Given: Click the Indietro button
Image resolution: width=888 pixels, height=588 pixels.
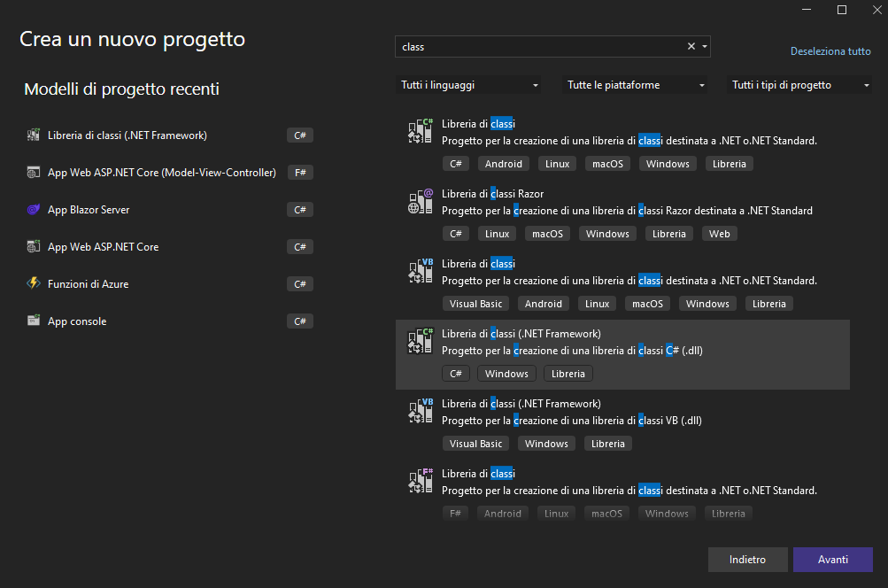Looking at the screenshot, I should click(x=747, y=559).
